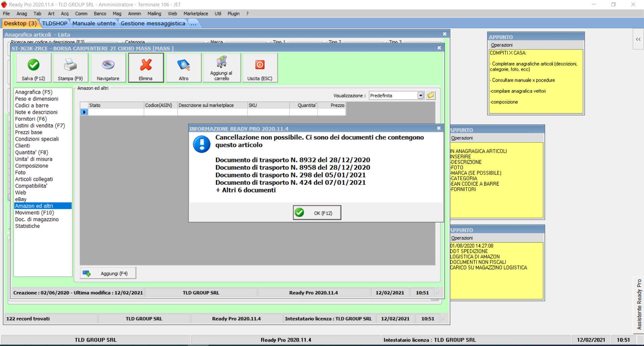The width and height of the screenshot is (644, 346).
Task: Open the Banco menu
Action: 100,14
